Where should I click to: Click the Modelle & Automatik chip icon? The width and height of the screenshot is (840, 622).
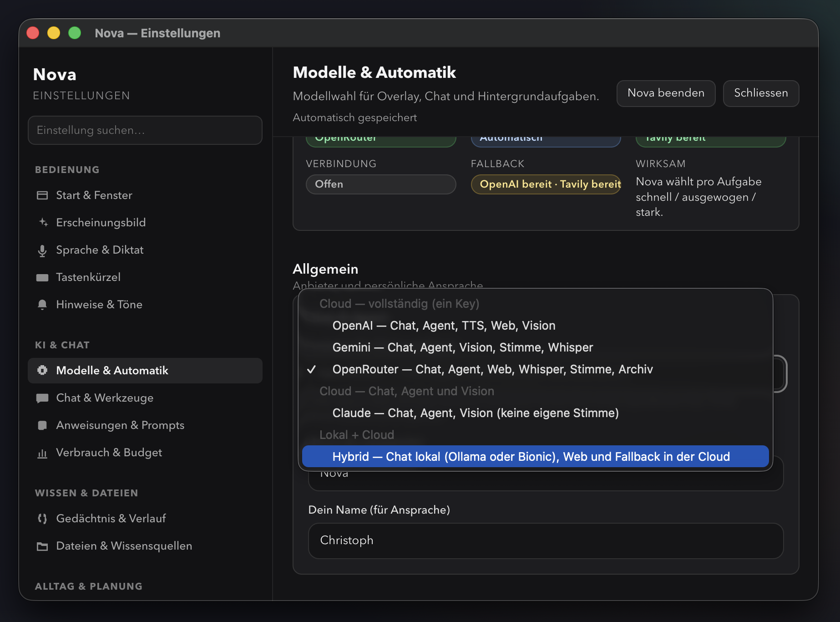point(42,370)
